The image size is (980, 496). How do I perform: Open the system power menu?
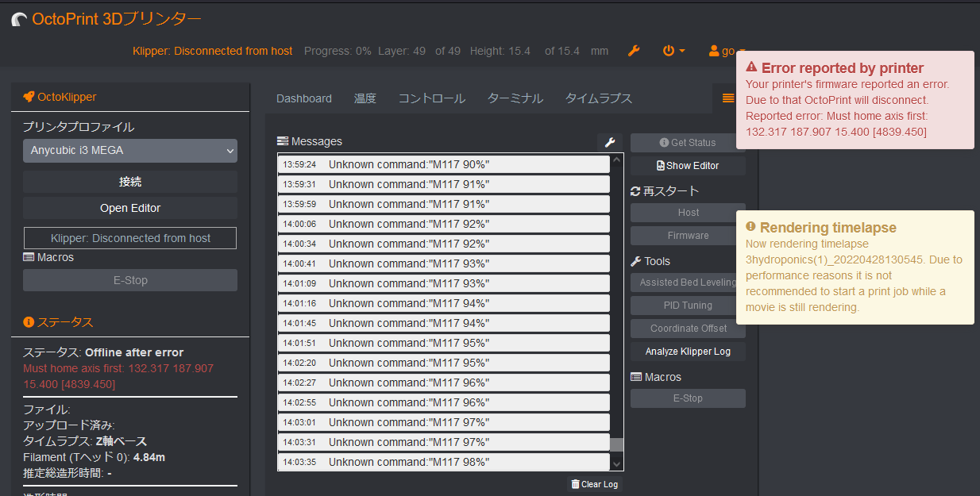click(x=673, y=51)
